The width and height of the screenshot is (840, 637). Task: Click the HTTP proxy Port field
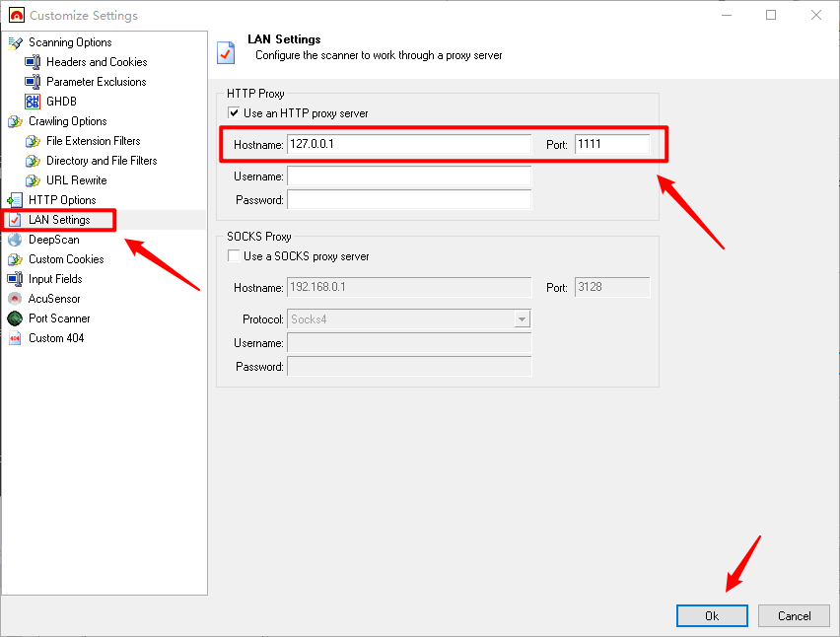(x=611, y=145)
